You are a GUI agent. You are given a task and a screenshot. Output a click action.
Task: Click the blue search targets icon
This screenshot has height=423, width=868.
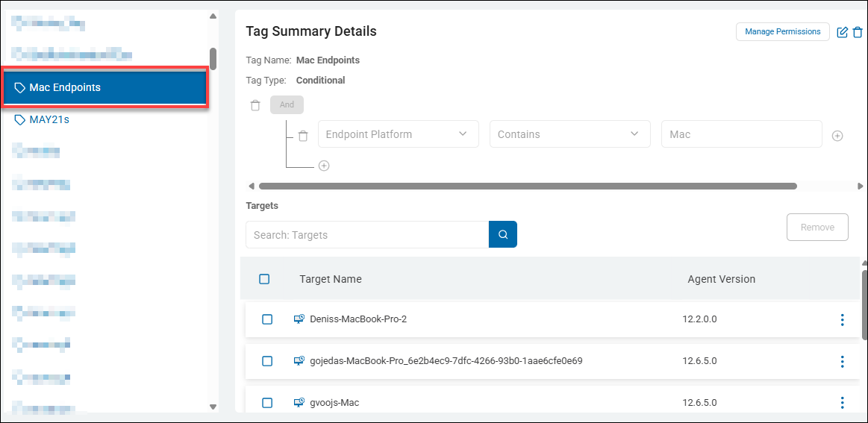coord(503,234)
